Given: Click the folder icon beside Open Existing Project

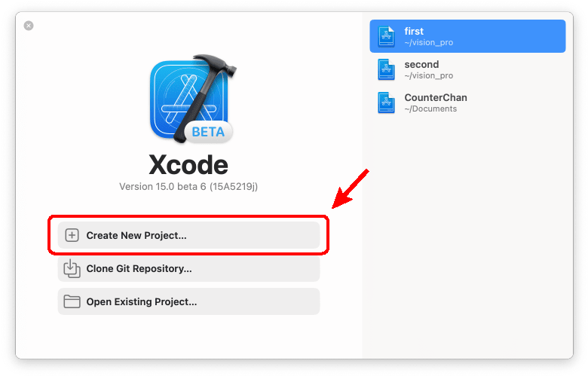Looking at the screenshot, I should click(x=72, y=301).
